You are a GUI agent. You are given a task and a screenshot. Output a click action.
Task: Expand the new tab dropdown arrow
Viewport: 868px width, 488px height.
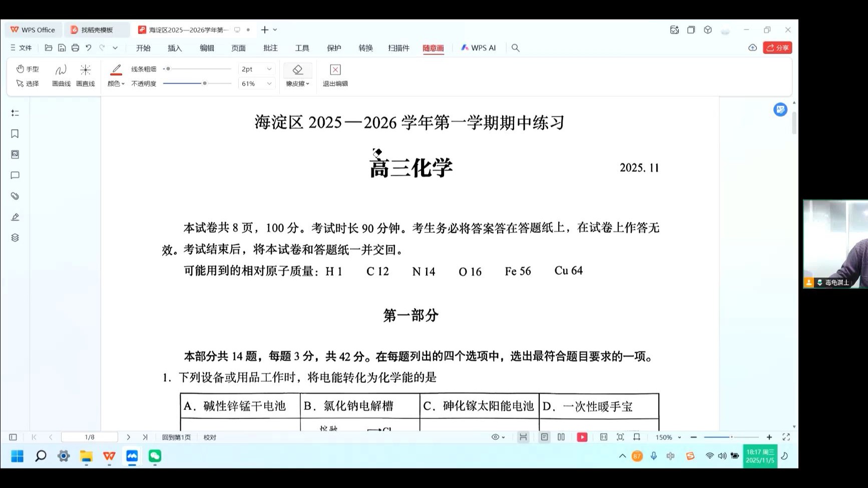pos(275,30)
